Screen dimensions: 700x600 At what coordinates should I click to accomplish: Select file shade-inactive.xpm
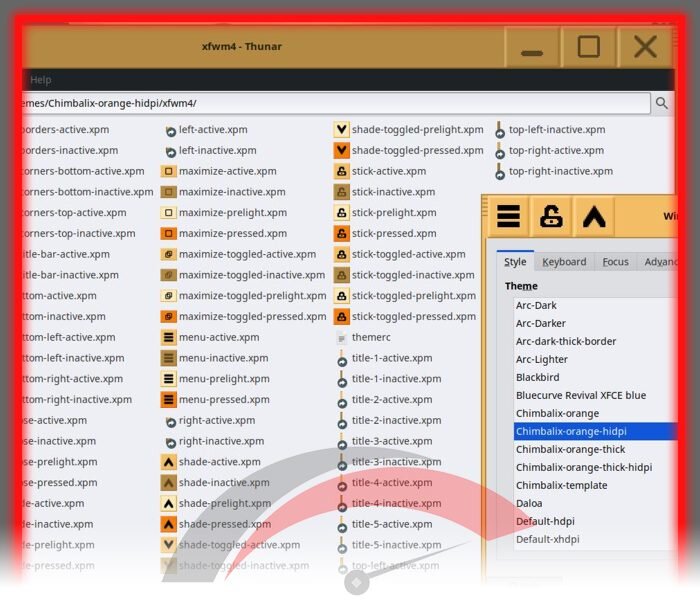point(224,483)
